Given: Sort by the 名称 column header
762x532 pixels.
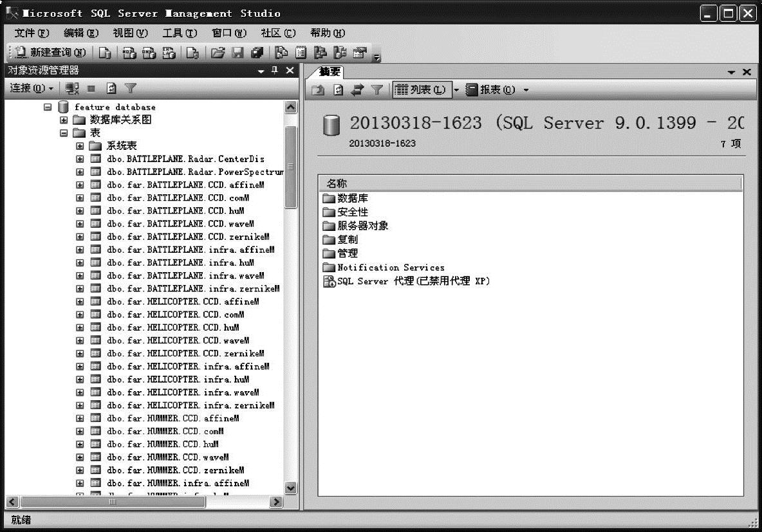Looking at the screenshot, I should click(x=530, y=183).
